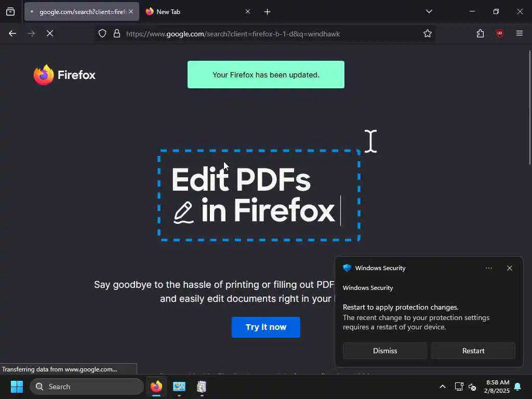The height and width of the screenshot is (399, 532).
Task: Open the network status tray icon
Action: tap(459, 387)
